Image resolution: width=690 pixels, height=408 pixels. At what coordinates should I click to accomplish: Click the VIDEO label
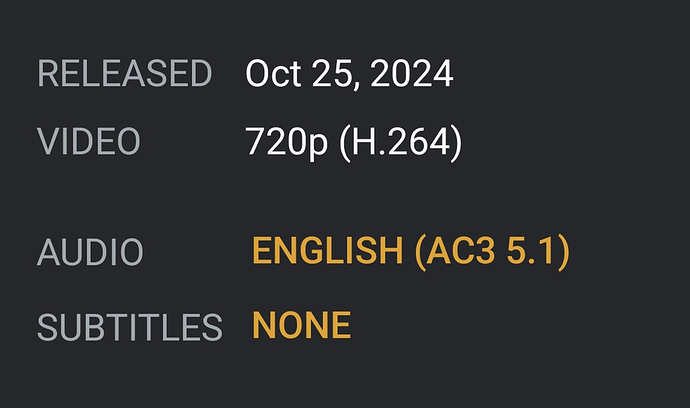[x=89, y=142]
